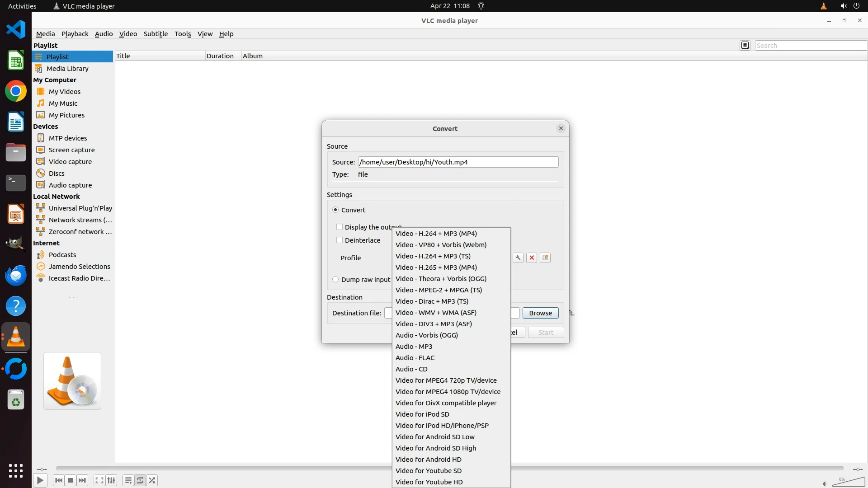Open the Media menu
868x488 pixels.
[45, 34]
